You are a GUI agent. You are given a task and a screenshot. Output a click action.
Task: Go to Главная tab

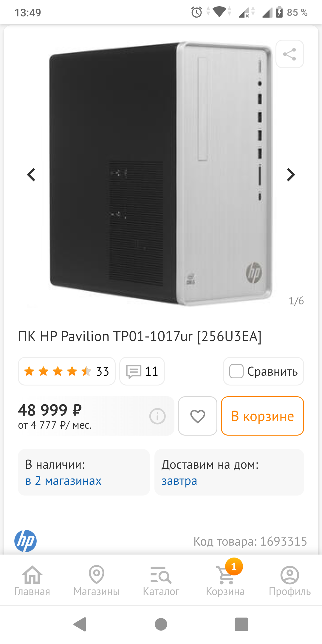(x=32, y=580)
